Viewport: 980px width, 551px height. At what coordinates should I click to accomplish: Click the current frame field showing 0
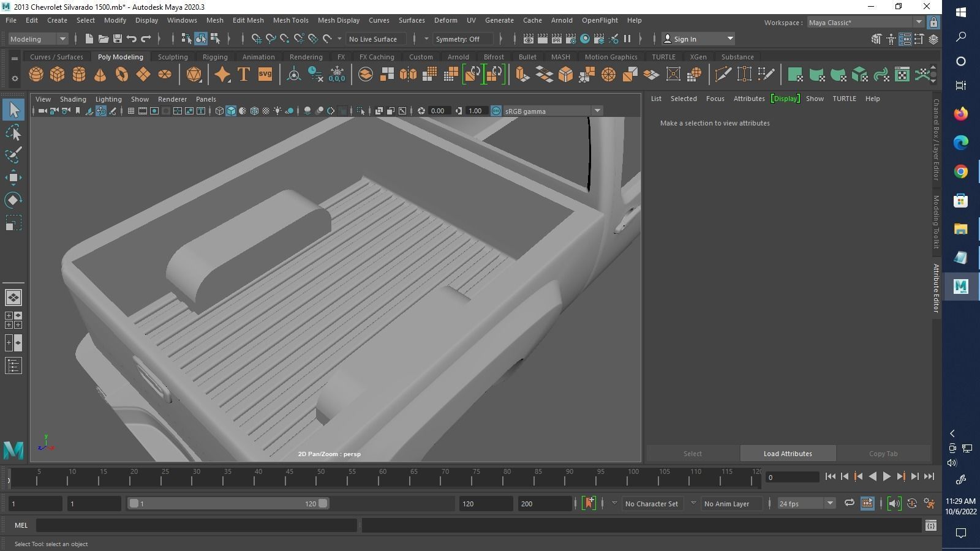(793, 477)
